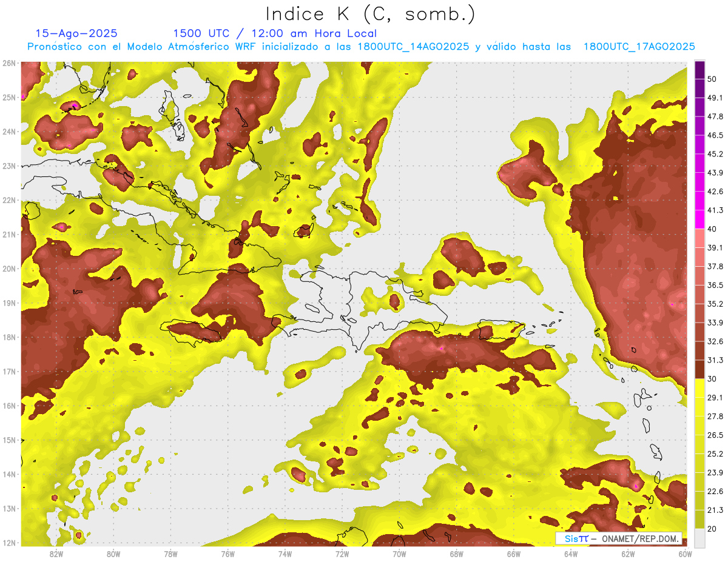728x562 pixels.
Task: Click the 25N latitude label
Action: [9, 97]
